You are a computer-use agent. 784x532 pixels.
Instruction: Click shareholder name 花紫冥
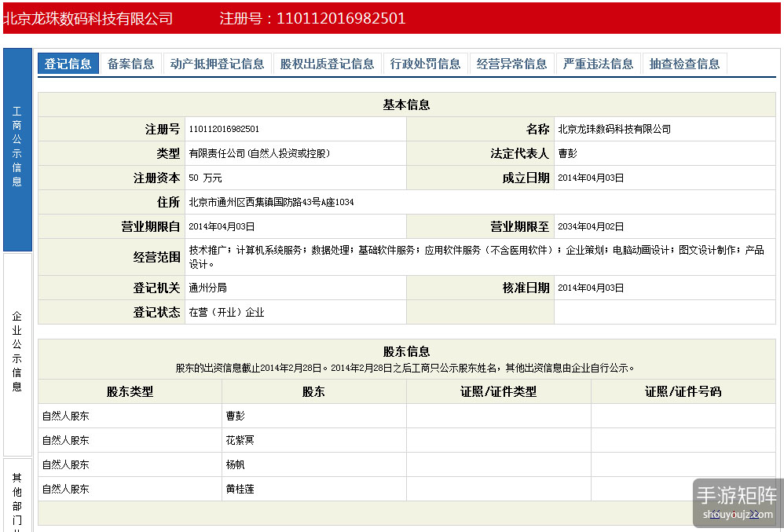[x=240, y=440]
